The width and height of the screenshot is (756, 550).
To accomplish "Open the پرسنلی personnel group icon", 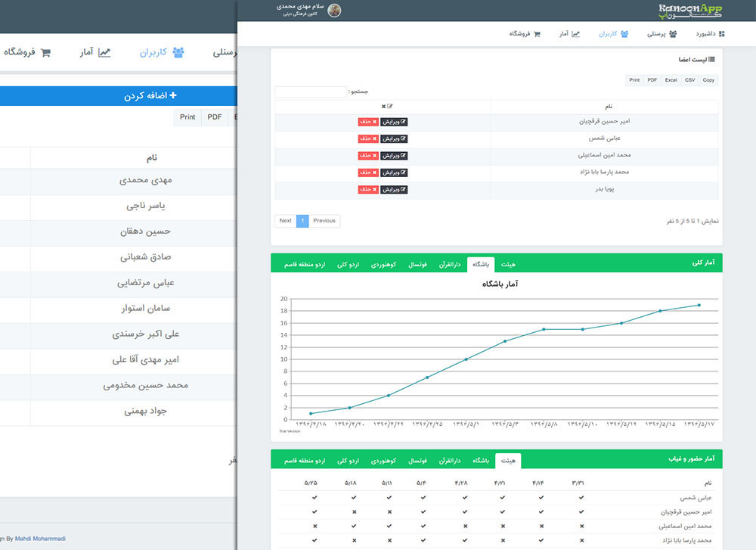I will pyautogui.click(x=674, y=33).
